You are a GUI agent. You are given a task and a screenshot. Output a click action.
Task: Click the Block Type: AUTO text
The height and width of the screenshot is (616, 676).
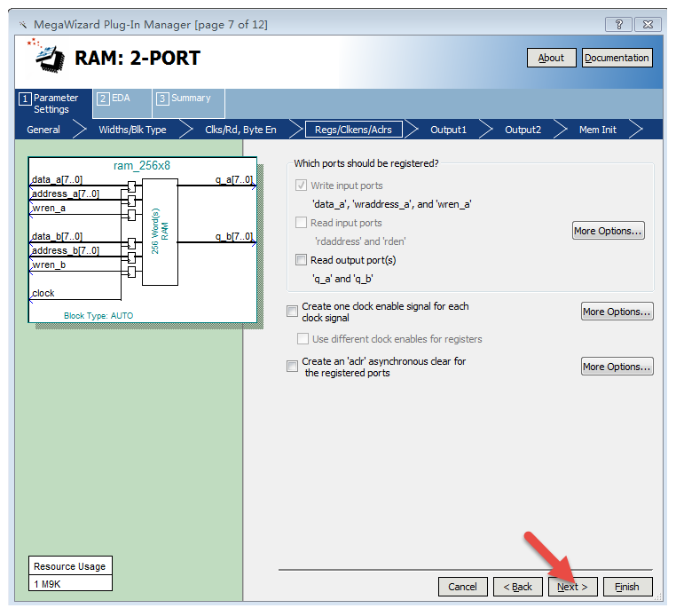(98, 316)
